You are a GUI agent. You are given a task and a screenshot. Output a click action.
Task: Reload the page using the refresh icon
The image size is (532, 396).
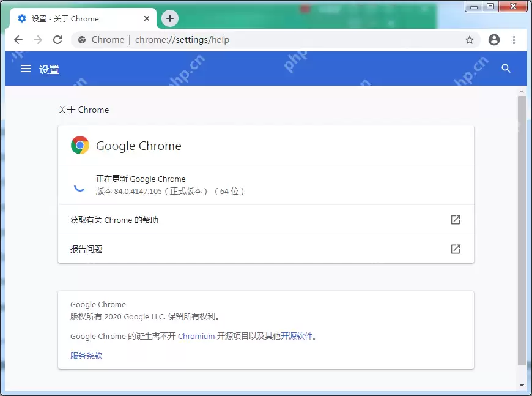(57, 39)
